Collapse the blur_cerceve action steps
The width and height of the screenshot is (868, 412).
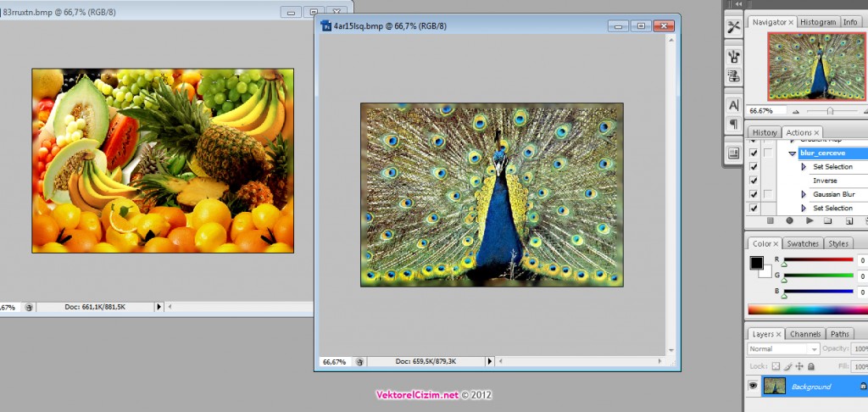(793, 153)
